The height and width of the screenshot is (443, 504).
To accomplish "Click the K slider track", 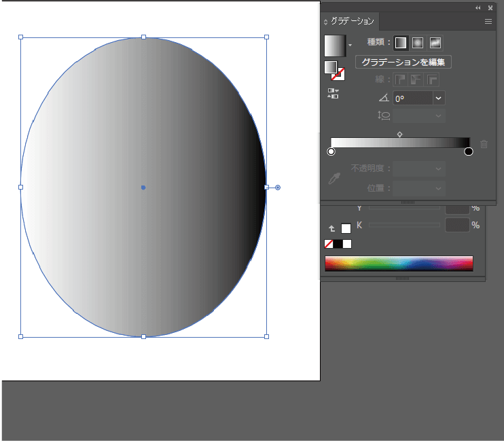I will point(404,225).
